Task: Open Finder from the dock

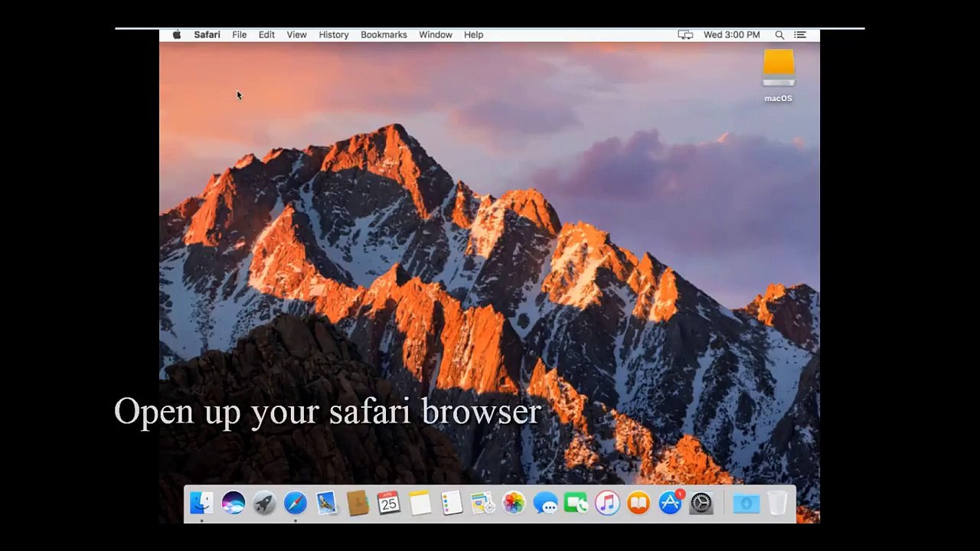Action: (x=201, y=503)
